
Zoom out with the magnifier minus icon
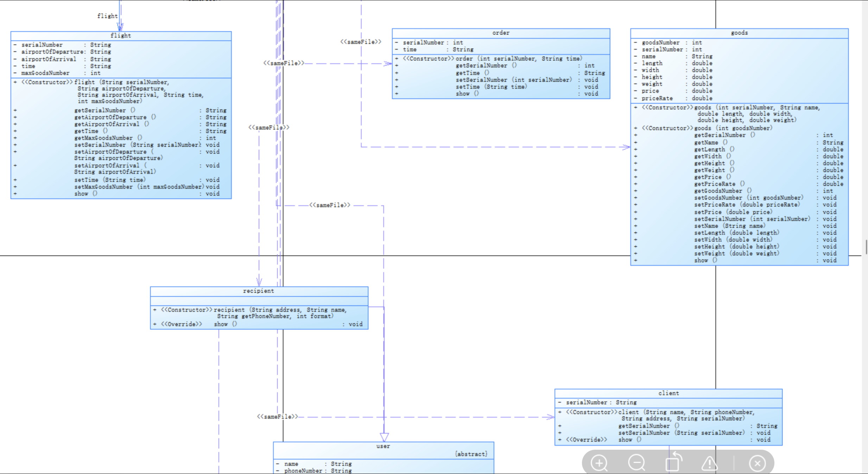(636, 463)
